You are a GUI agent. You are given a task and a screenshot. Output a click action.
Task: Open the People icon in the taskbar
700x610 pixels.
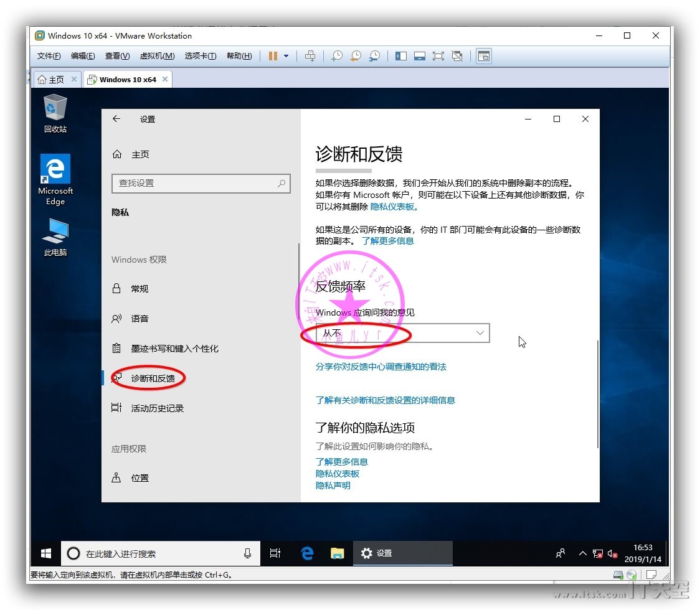pos(560,554)
